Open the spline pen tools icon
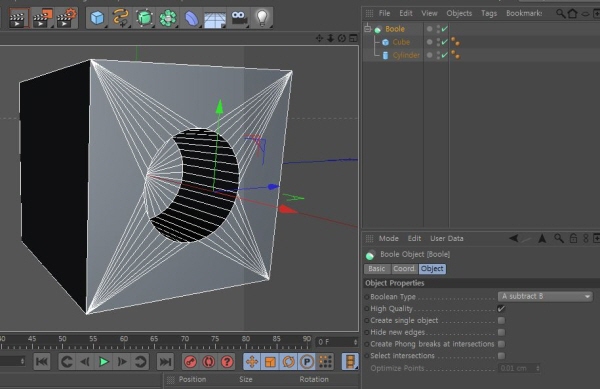This screenshot has height=389, width=600. tap(121, 18)
